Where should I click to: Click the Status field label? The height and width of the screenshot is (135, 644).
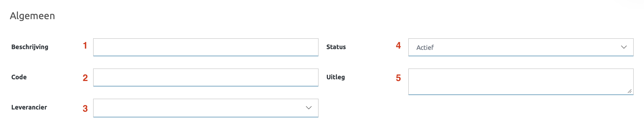tap(336, 47)
